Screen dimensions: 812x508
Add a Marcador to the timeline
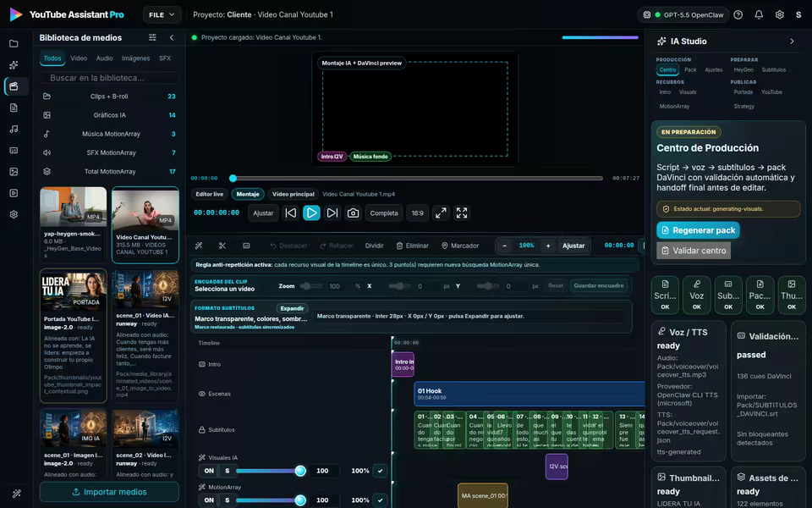tap(460, 246)
